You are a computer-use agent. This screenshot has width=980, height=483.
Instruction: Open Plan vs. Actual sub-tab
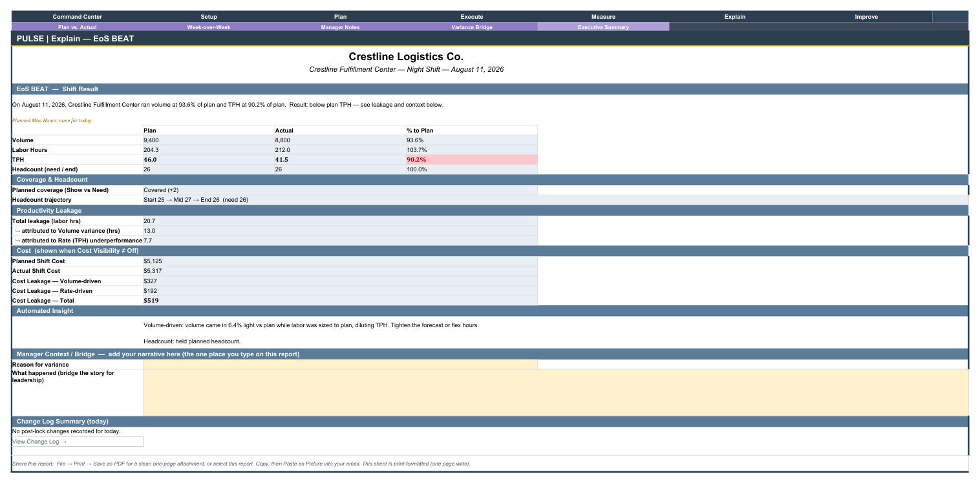[x=77, y=27]
